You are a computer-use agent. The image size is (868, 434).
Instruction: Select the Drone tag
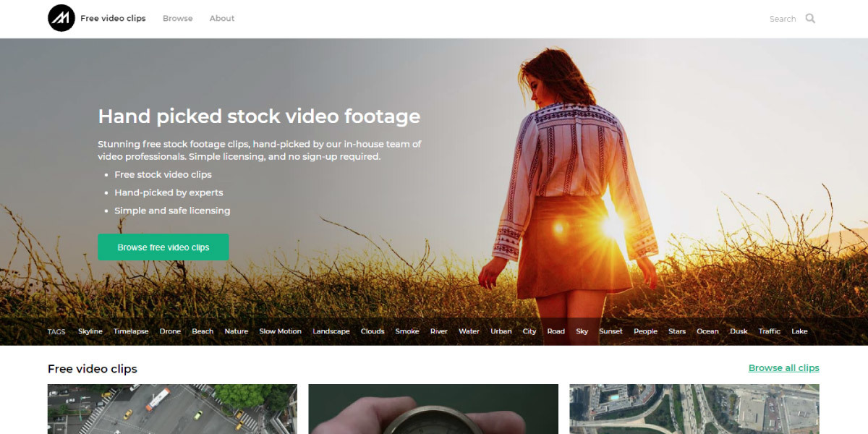tap(171, 331)
